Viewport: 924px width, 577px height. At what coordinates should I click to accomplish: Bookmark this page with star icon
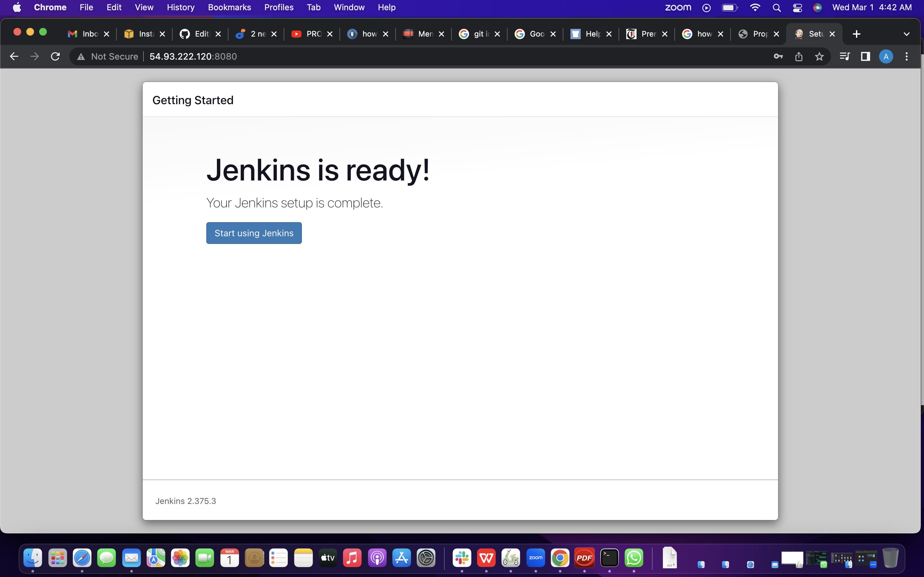819,56
